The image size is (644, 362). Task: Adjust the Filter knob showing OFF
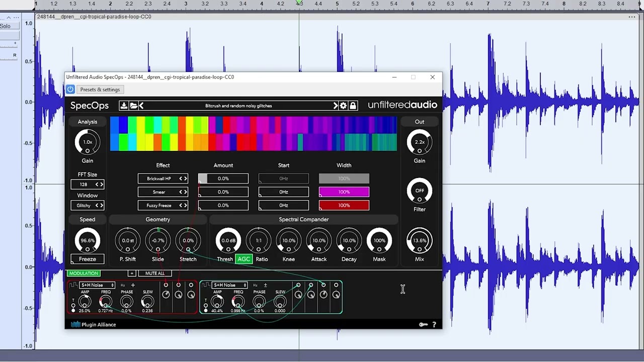(x=420, y=191)
